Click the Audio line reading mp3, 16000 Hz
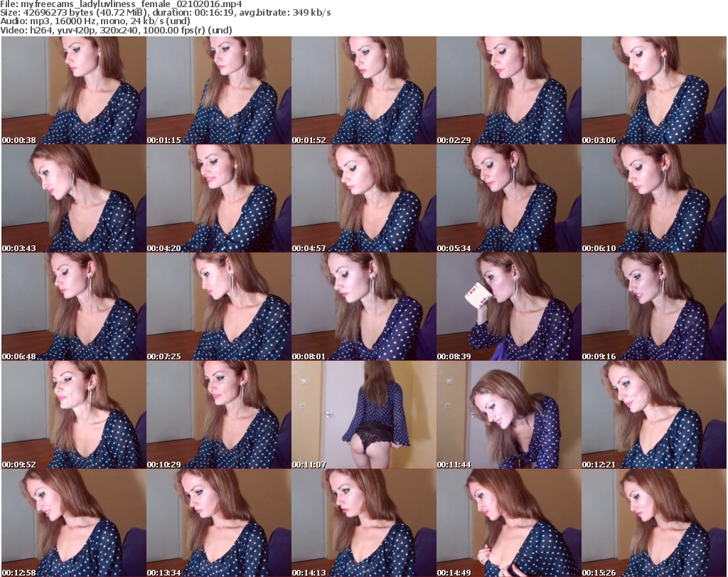This screenshot has height=577, width=728. coord(95,21)
